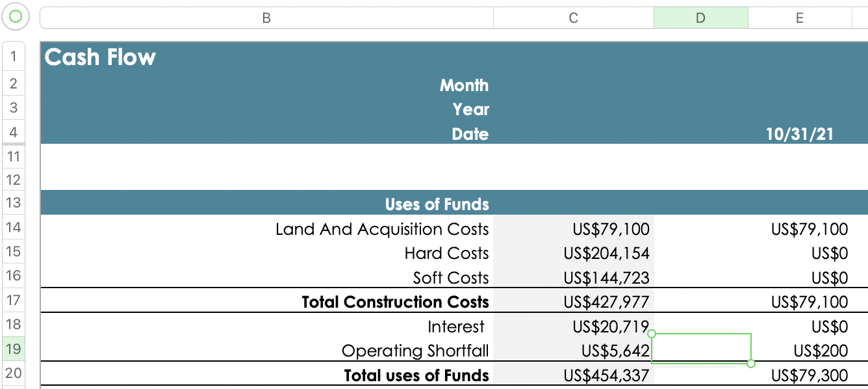Select column E header
Viewport: 868px width, 389px height.
coord(800,18)
